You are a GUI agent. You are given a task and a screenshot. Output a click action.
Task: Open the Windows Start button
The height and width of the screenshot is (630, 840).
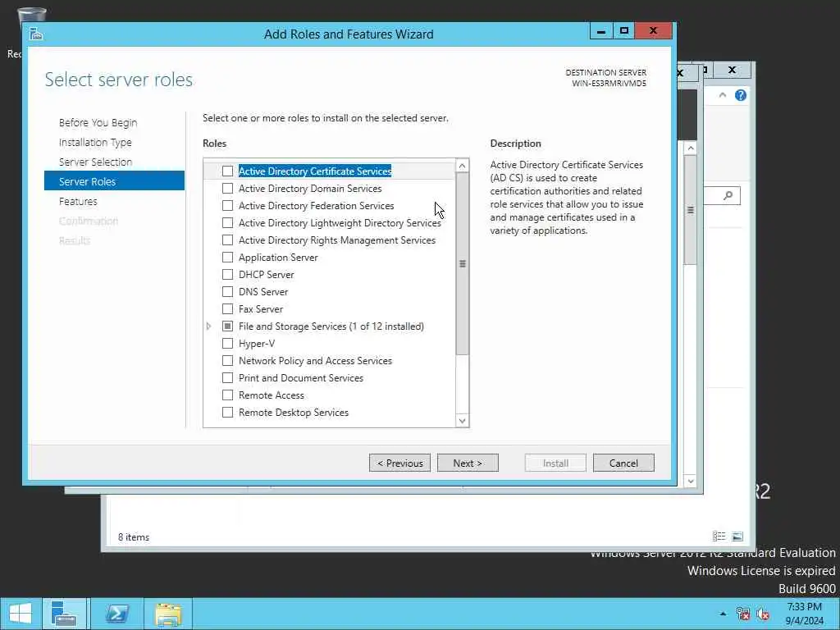[x=21, y=614]
